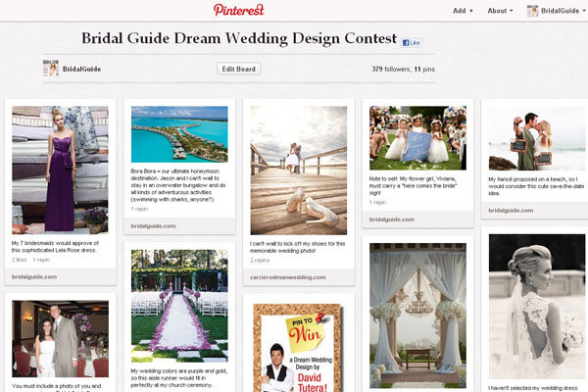Visit bridalguide.com under the save-the-date pin
Viewport: 588px width, 392px height.
pos(511,211)
